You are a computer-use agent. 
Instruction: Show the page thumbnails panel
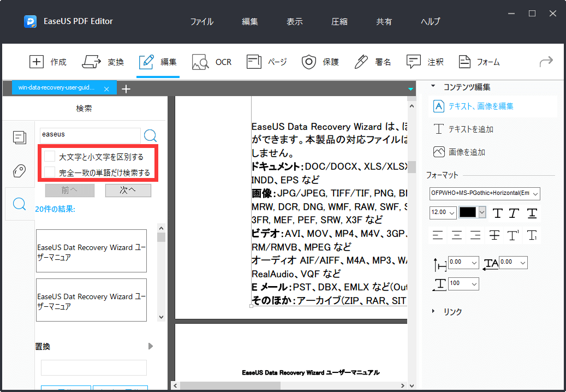[20, 138]
